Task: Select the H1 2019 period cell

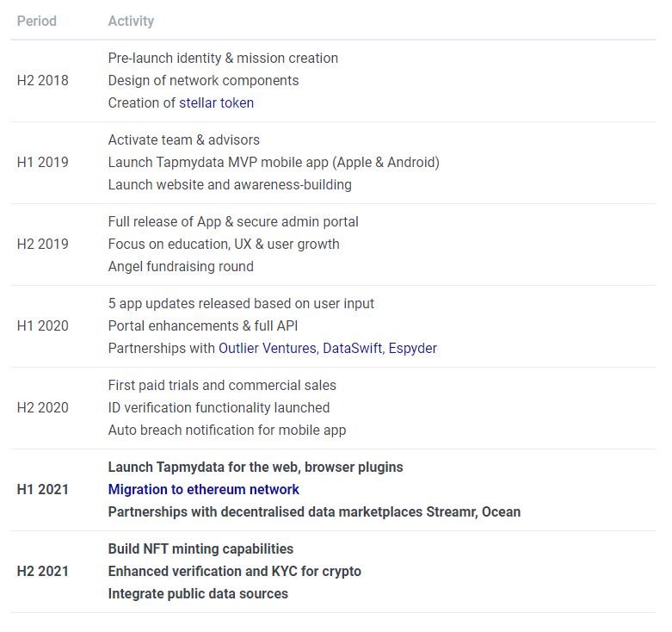Action: point(42,163)
